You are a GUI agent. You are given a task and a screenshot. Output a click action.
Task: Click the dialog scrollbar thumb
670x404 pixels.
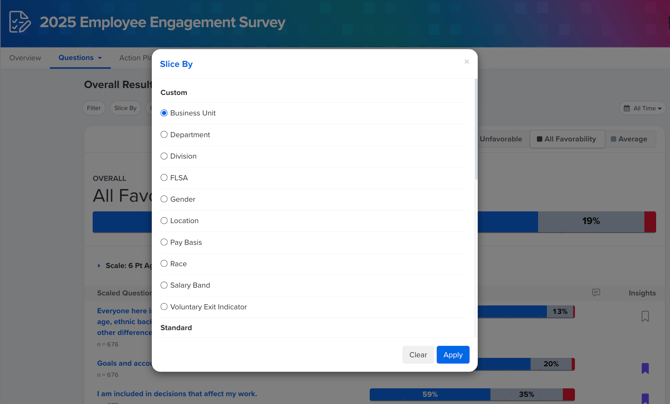[476, 129]
